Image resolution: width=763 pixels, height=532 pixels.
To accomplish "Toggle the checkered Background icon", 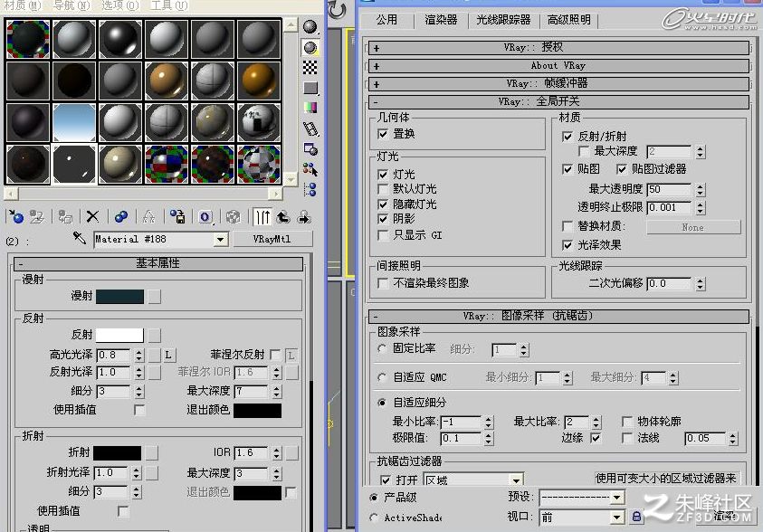I will point(310,68).
